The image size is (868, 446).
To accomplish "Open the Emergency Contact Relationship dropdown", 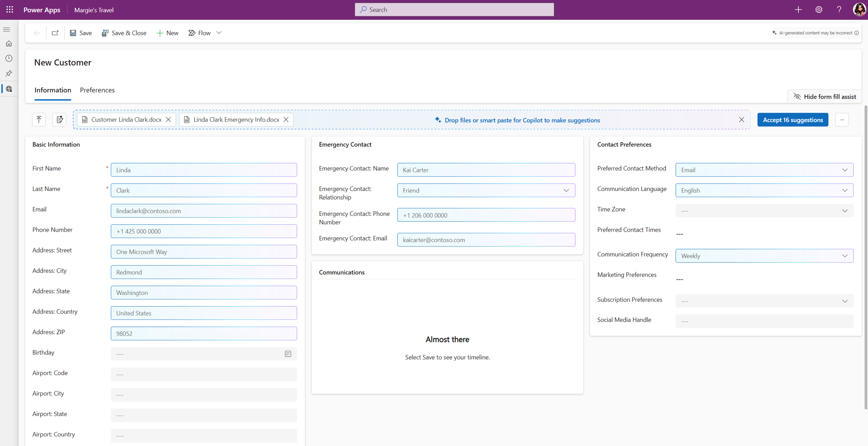I will [x=566, y=190].
